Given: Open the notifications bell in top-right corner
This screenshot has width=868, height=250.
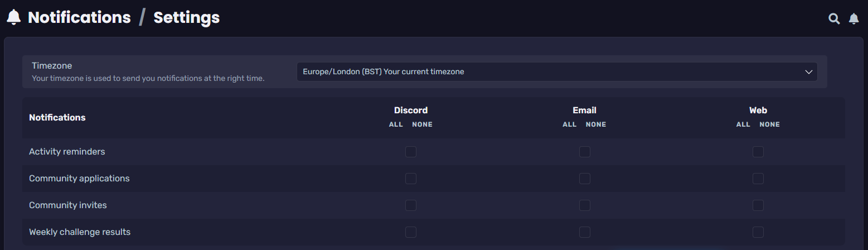Looking at the screenshot, I should (854, 19).
